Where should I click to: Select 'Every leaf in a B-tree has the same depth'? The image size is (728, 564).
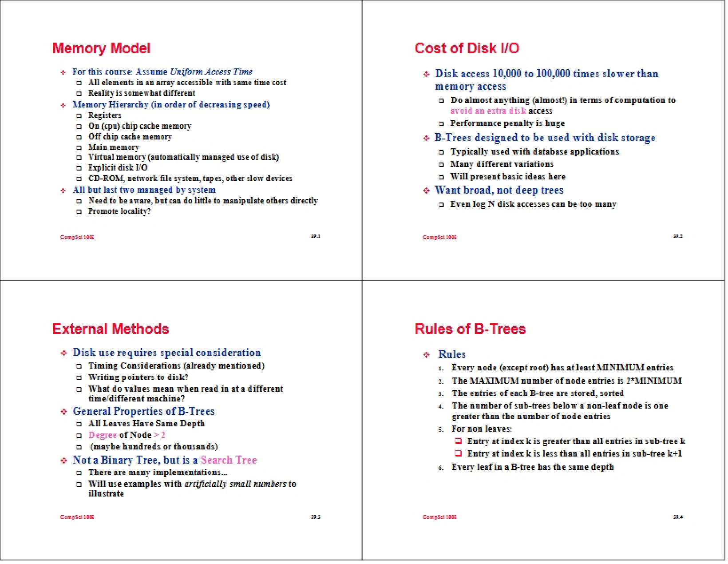point(533,467)
